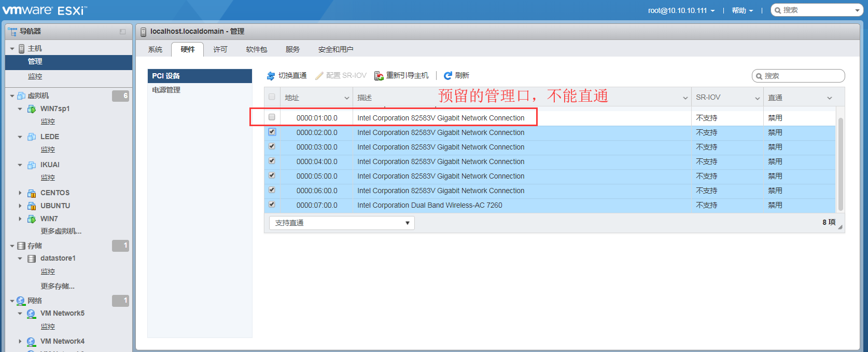Click the localhost.localdomain host icon in the title bar
The width and height of the screenshot is (868, 352).
click(x=144, y=32)
